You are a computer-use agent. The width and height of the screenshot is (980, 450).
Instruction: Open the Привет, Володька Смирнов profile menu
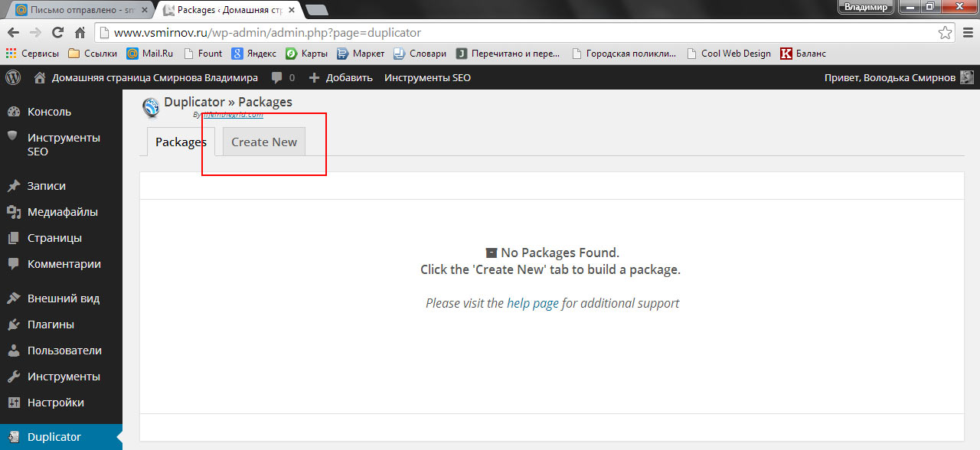[898, 77]
